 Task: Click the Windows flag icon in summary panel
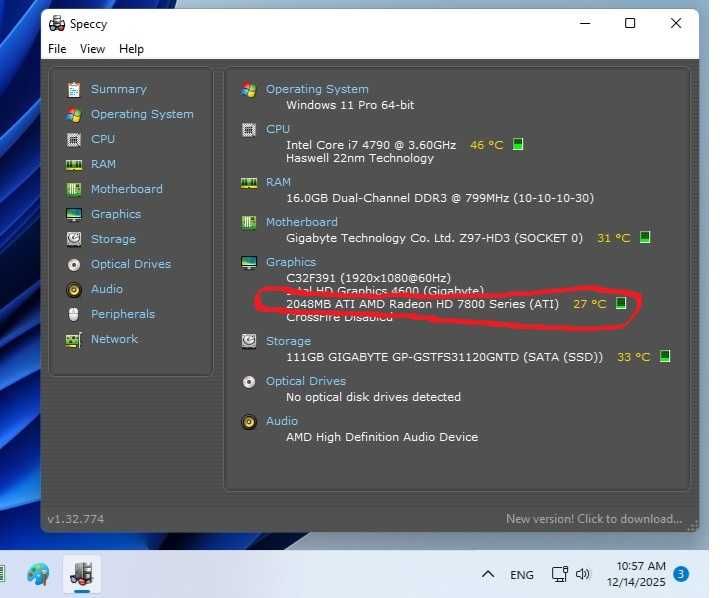point(249,89)
